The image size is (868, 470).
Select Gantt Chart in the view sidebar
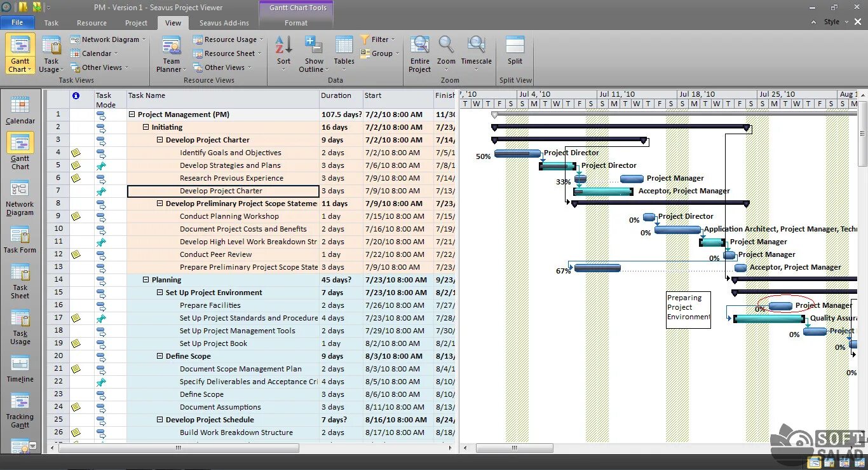(20, 152)
